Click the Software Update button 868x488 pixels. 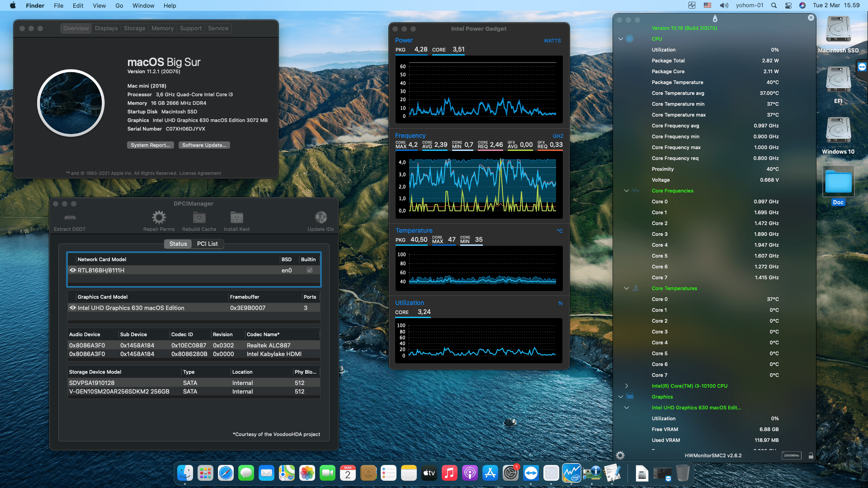[204, 145]
